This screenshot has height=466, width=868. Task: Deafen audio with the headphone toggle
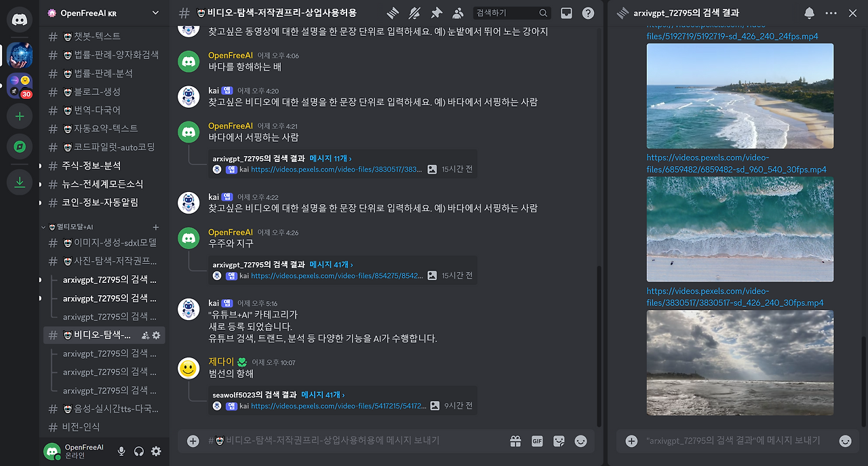pos(138,450)
